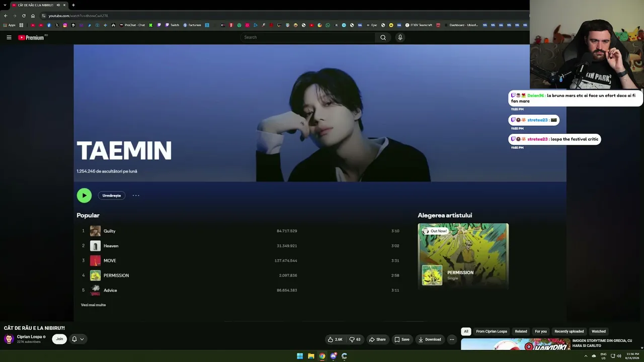Open the taskbar clock and date
Image resolution: width=644 pixels, height=362 pixels.
[632, 356]
